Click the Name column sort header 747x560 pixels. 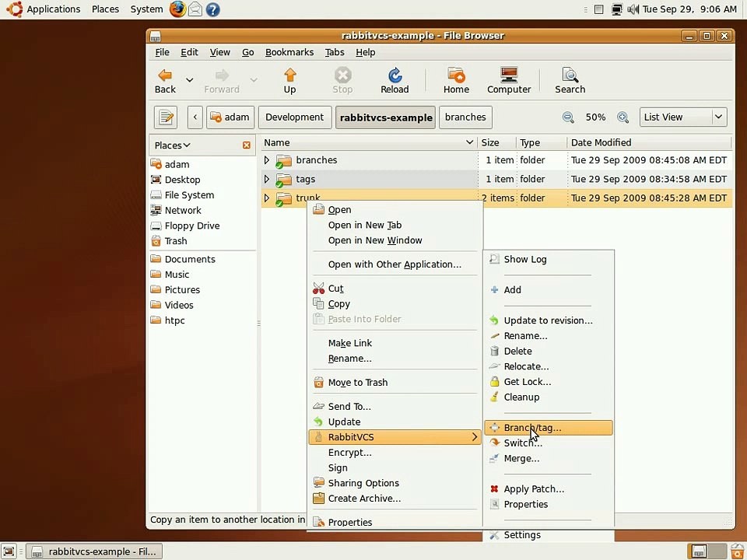click(x=369, y=142)
